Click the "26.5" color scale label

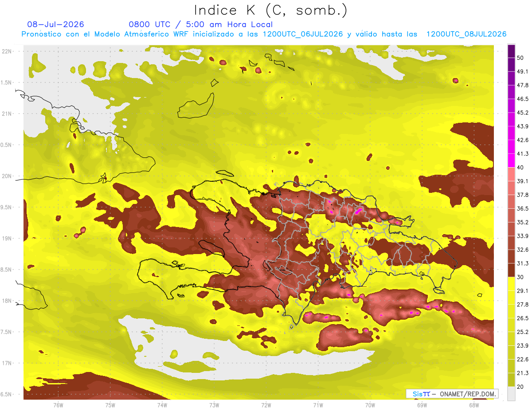click(x=523, y=318)
